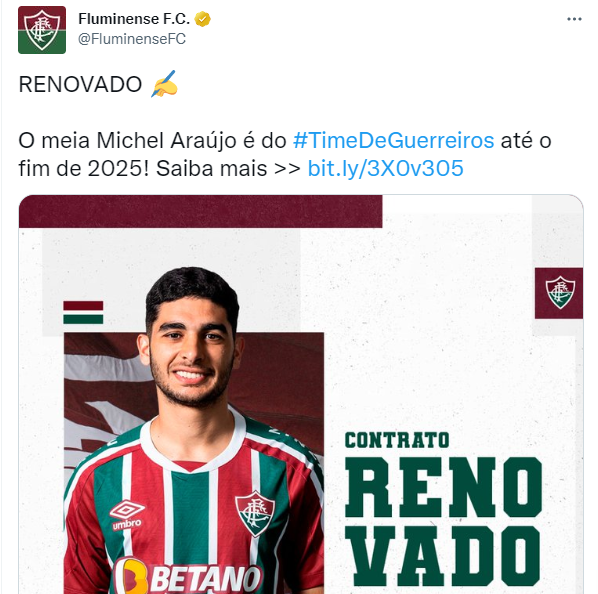Click the gold verified badge icon

pyautogui.click(x=203, y=19)
